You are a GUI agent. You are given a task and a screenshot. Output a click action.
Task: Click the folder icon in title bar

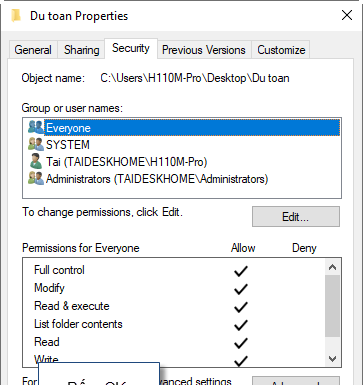[x=16, y=16]
